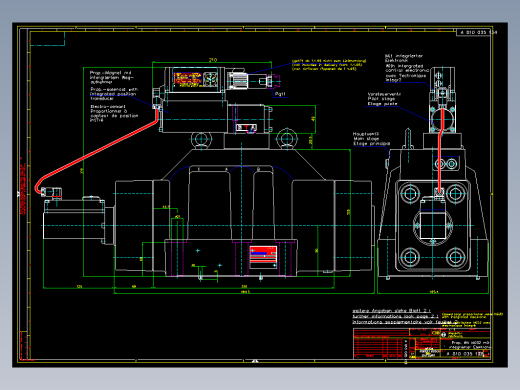This screenshot has width=520, height=390.
Task: Select the red vertical text in left margin
Action: (23, 188)
